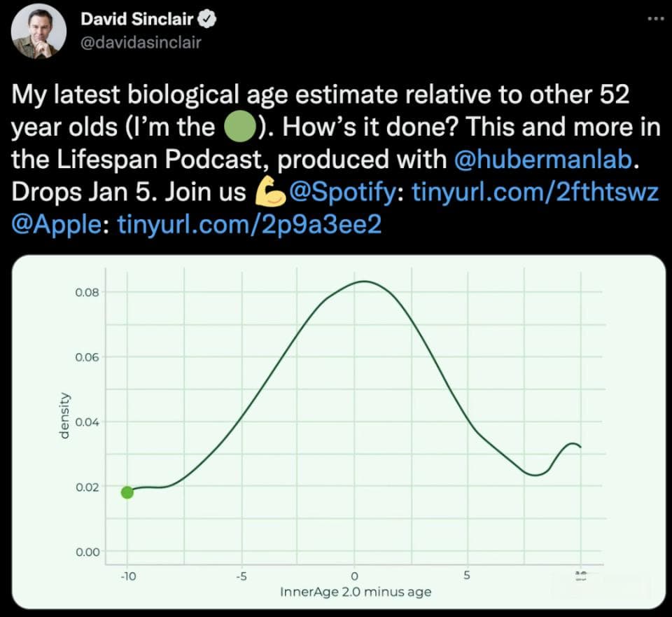Image resolution: width=672 pixels, height=617 pixels.
Task: Click the David Sinclair display name
Action: (137, 19)
